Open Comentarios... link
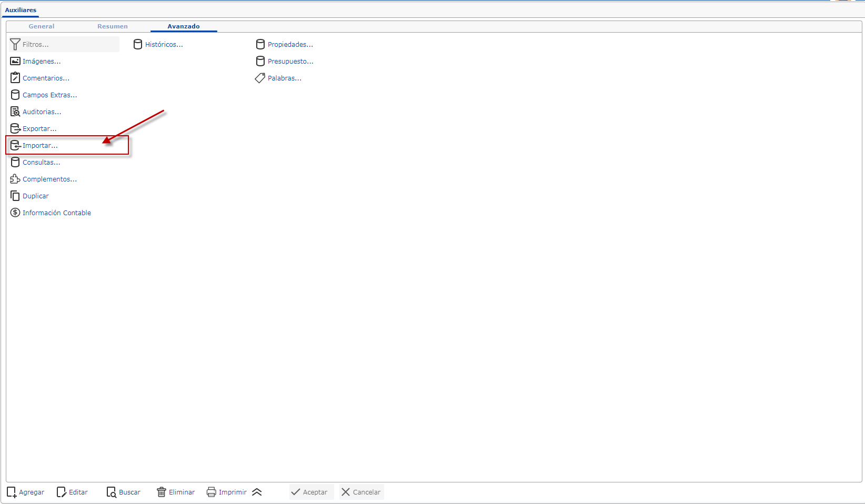865x504 pixels. pyautogui.click(x=46, y=78)
